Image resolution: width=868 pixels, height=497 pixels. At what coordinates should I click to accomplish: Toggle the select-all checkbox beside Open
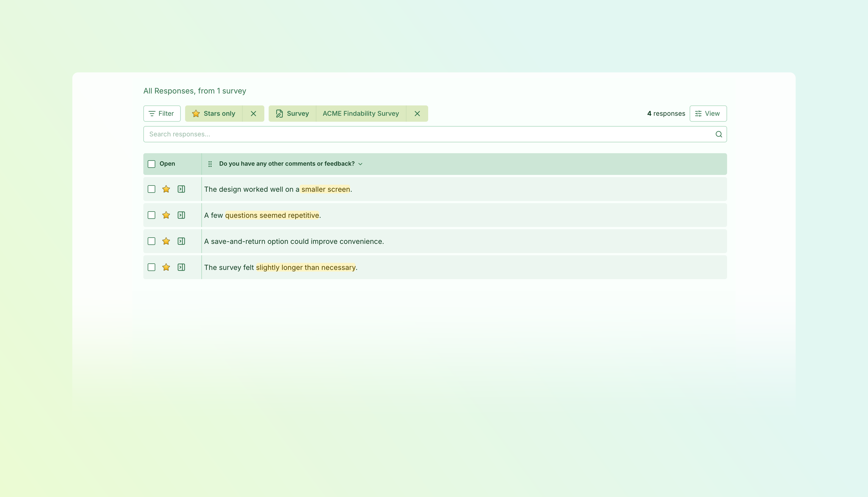(151, 164)
